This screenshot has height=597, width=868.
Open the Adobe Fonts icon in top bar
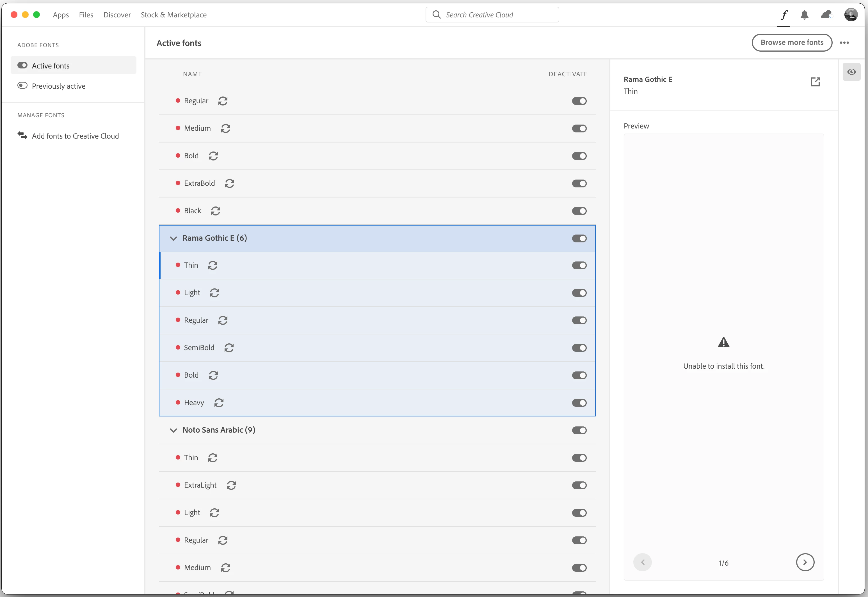(x=784, y=15)
